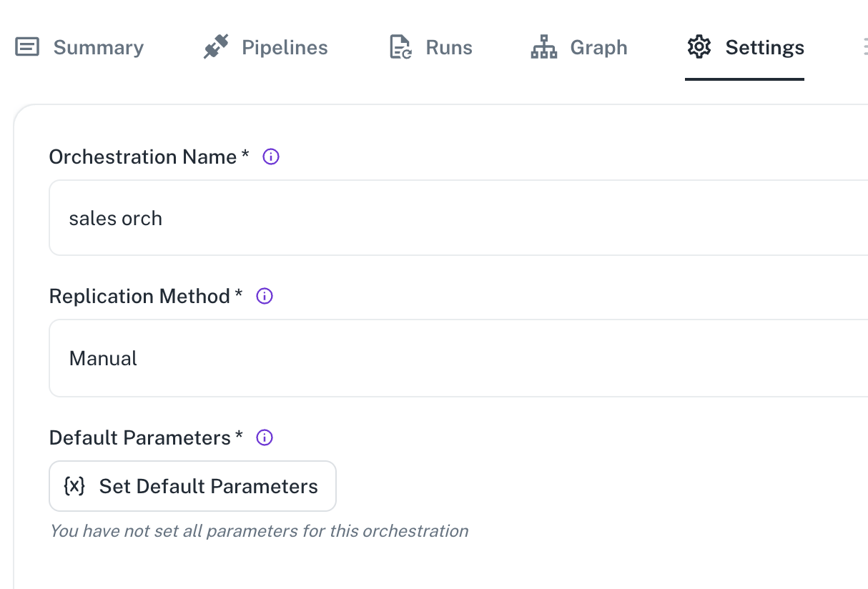
Task: Click the parameters not set notice
Action: 259,531
